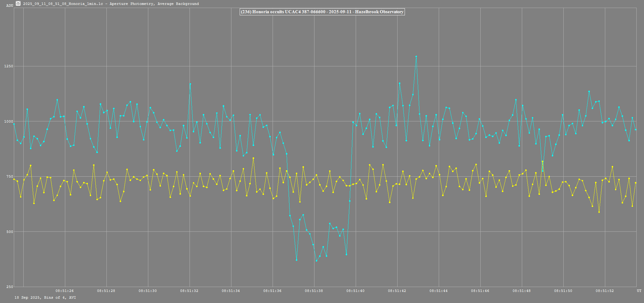The height and width of the screenshot is (303, 644).
Task: Click the Honoria occults UCAC4 title box
Action: (x=322, y=12)
